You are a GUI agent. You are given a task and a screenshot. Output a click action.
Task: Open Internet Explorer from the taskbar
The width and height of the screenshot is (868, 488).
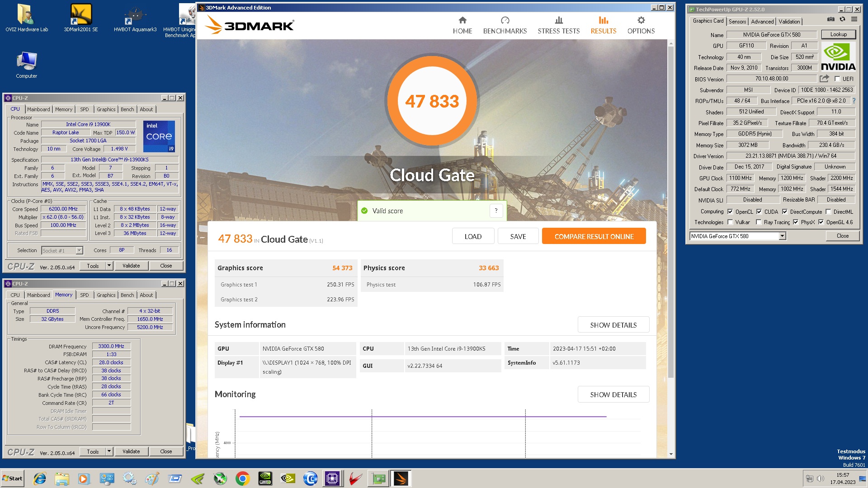tap(40, 479)
